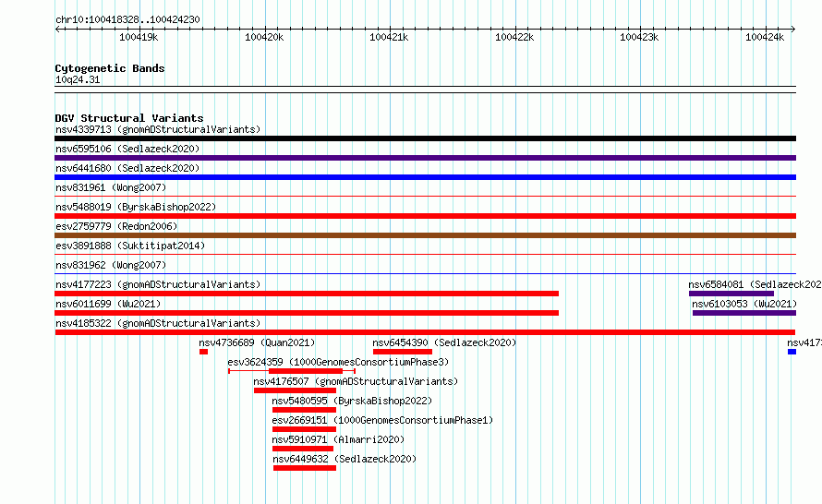822x504 pixels.
Task: Click the DGV Structural Variants track title
Action: click(129, 118)
